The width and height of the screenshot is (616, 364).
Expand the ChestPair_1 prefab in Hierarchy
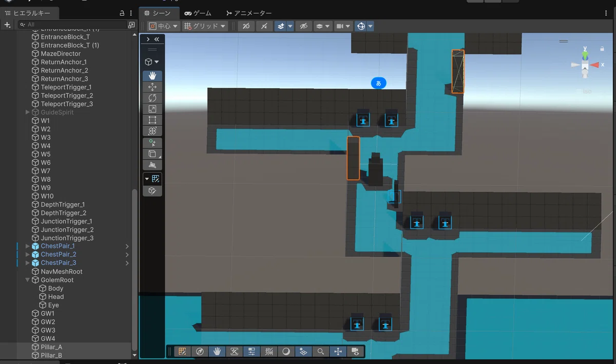[x=28, y=246]
